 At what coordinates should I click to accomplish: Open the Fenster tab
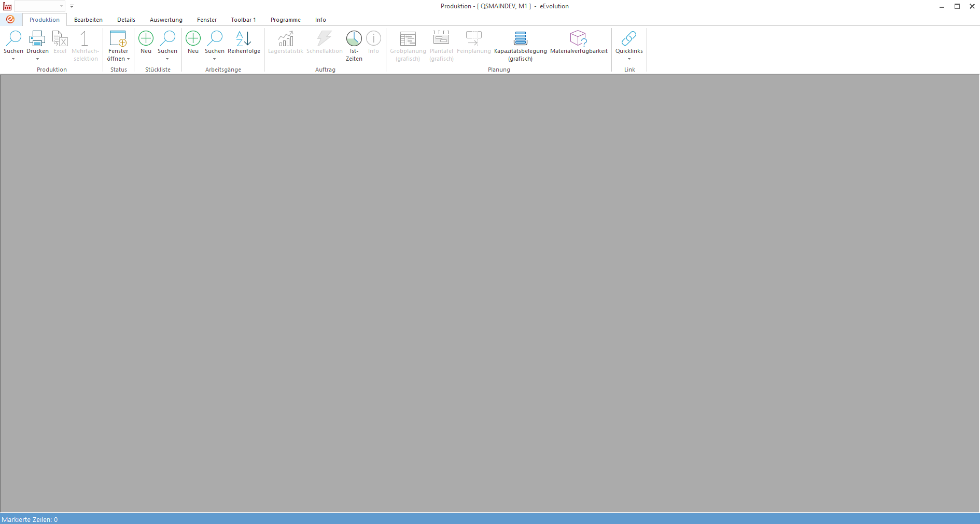tap(207, 20)
